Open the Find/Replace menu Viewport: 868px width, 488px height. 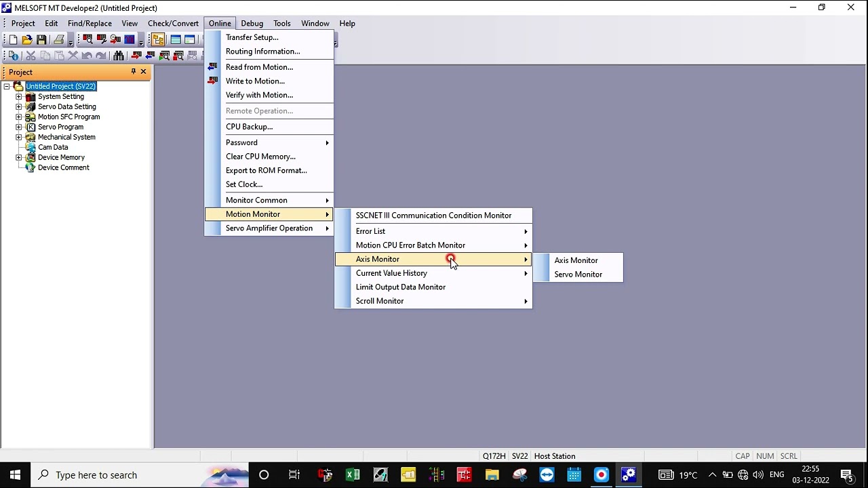coord(90,23)
